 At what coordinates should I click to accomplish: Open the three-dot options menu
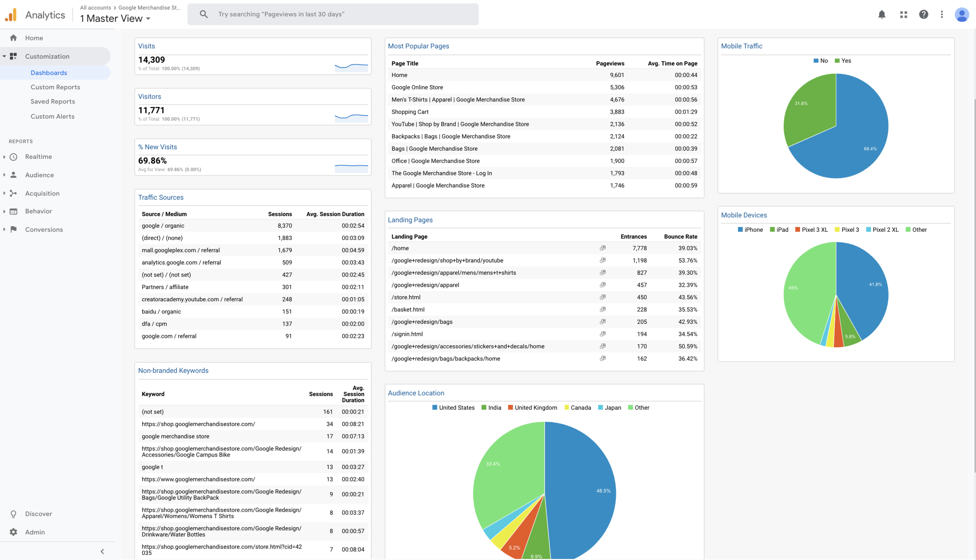pyautogui.click(x=942, y=14)
